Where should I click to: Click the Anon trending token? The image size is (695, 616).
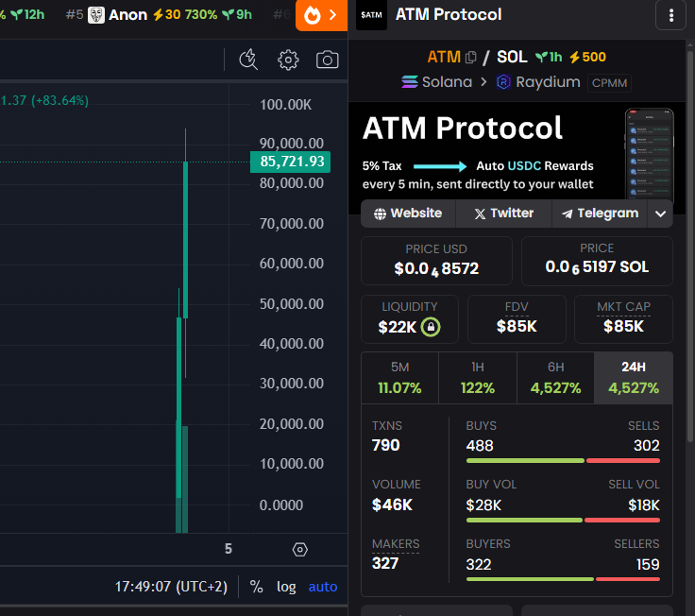[x=127, y=15]
